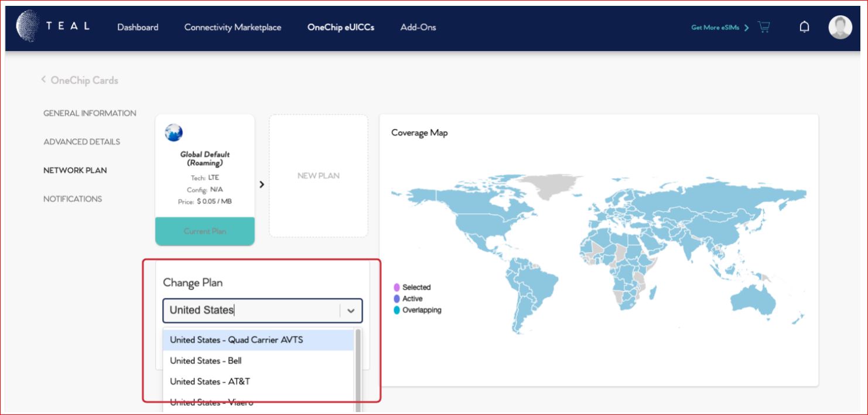Click into the Change Plan search field
The image size is (868, 415).
[x=252, y=311]
